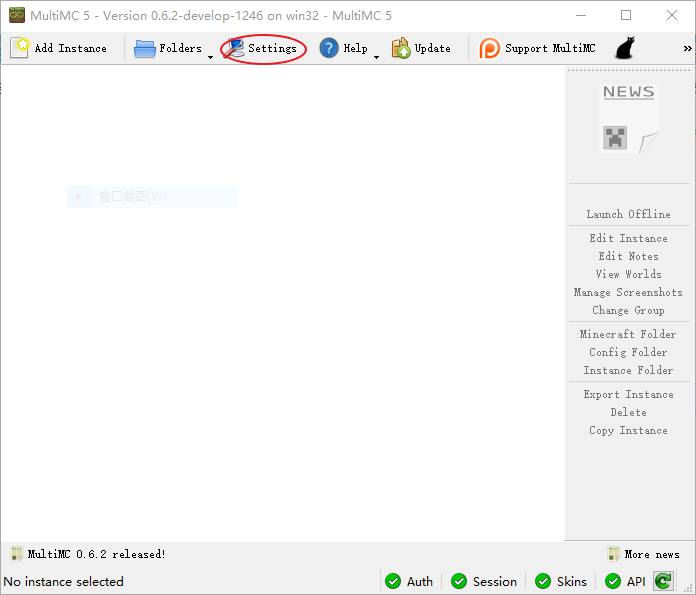Close the MultiMC window
696x595 pixels.
(x=672, y=15)
